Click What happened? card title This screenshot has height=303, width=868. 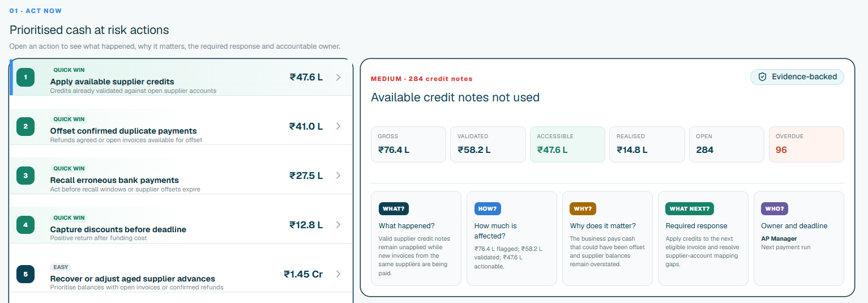point(407,226)
